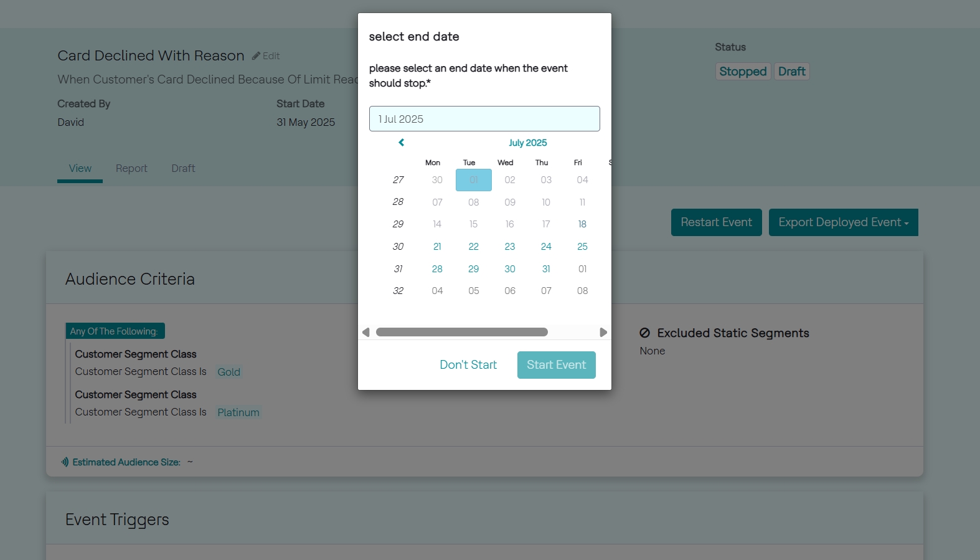The width and height of the screenshot is (980, 560).
Task: Click the pencil Edit icon
Action: (x=257, y=56)
